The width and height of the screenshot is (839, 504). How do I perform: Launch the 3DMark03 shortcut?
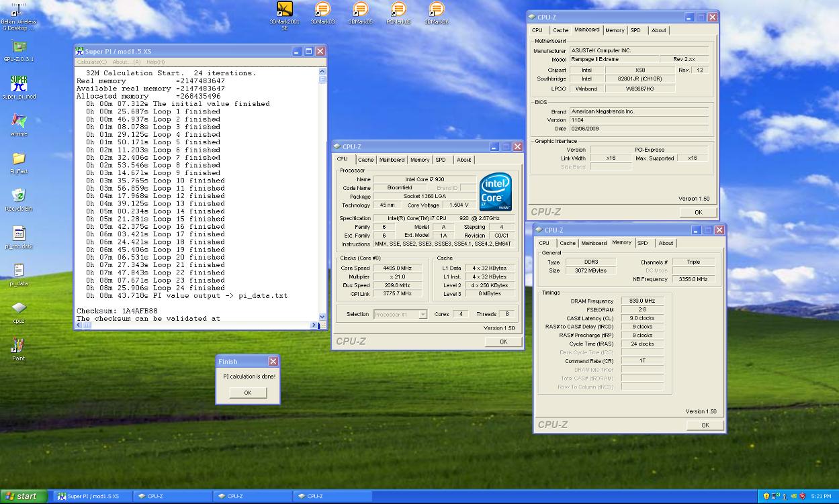coord(322,13)
